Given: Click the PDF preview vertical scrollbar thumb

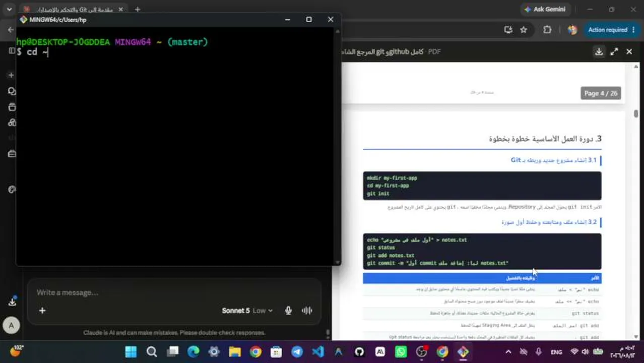Looking at the screenshot, I should pos(636,113).
